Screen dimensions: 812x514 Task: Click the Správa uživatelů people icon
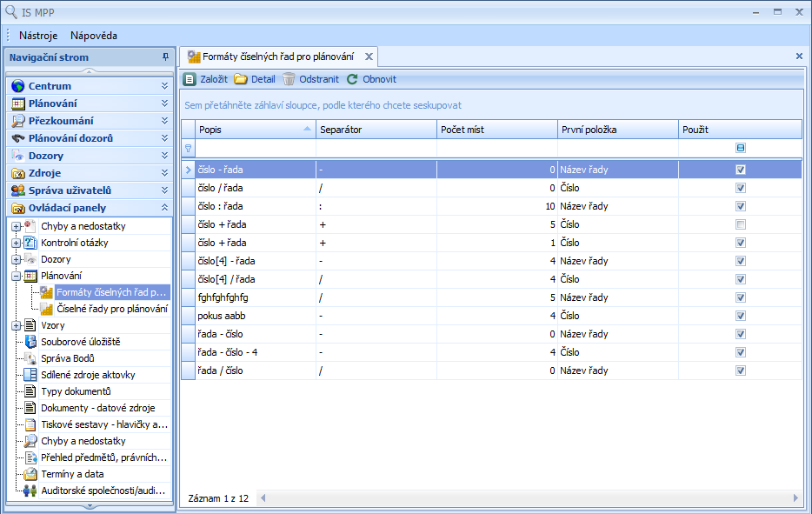pos(18,190)
